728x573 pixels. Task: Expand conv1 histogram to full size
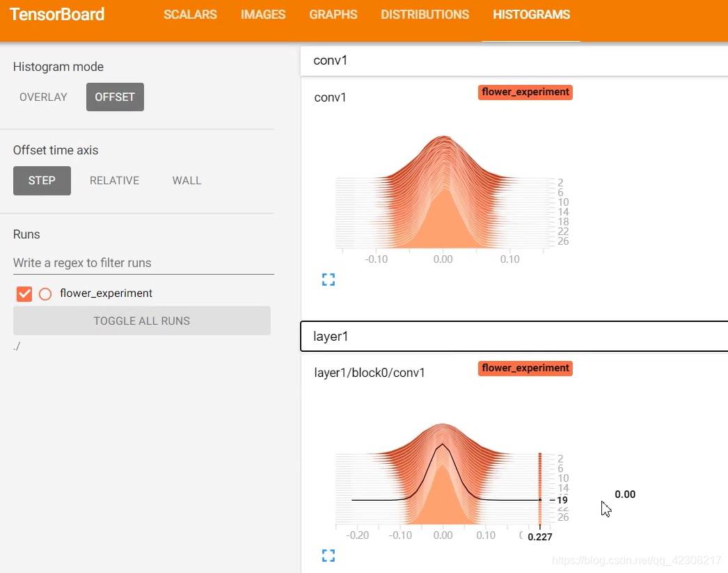tap(329, 280)
